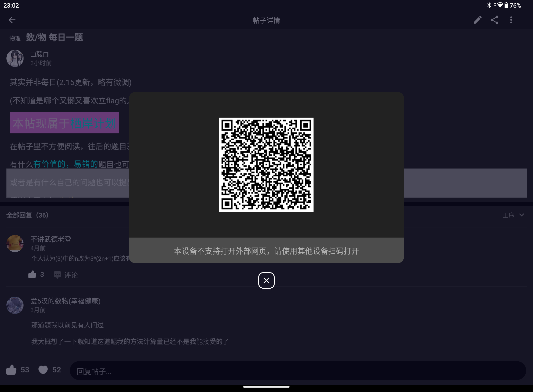Expand the reply sorting chevron
Screen dimensions: 533x392
521,215
